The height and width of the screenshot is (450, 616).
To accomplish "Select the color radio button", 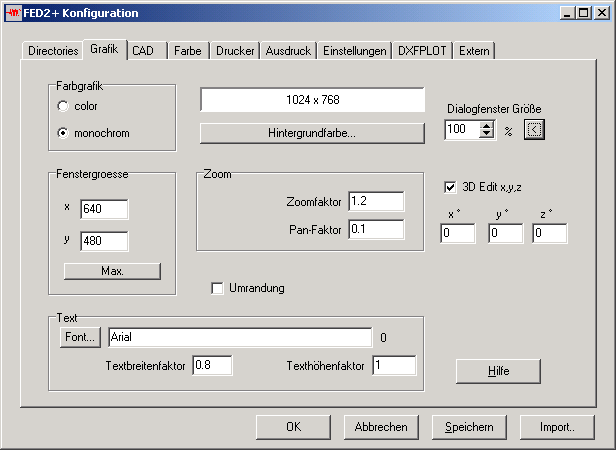I will (x=63, y=106).
